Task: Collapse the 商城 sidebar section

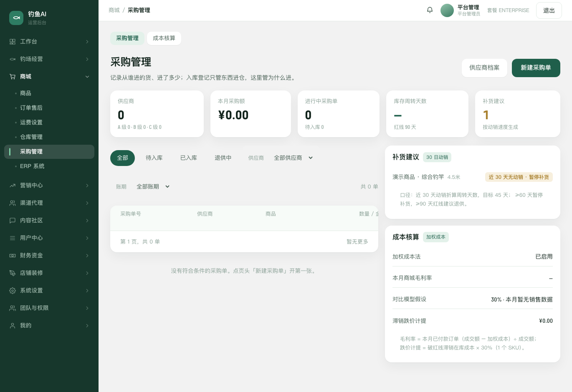Action: [x=87, y=77]
